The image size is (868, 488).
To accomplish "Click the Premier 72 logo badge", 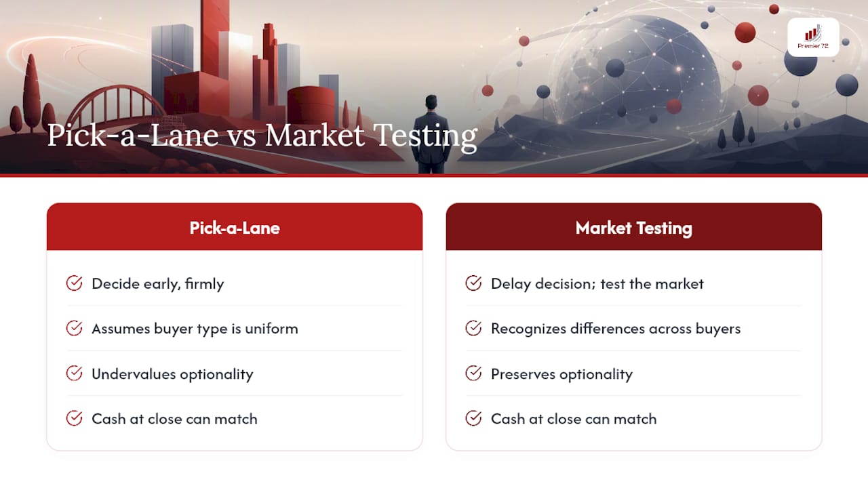I will point(813,37).
